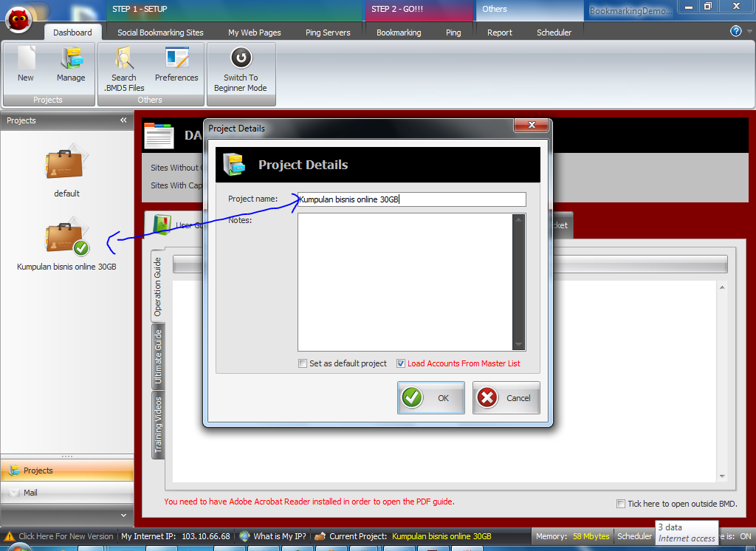Select Kumpulan bisnis online 30GB project briefcase
This screenshot has width=756, height=551.
(x=66, y=236)
